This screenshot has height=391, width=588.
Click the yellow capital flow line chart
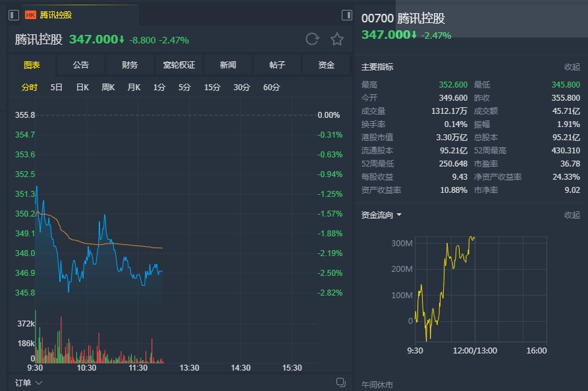[x=444, y=289]
